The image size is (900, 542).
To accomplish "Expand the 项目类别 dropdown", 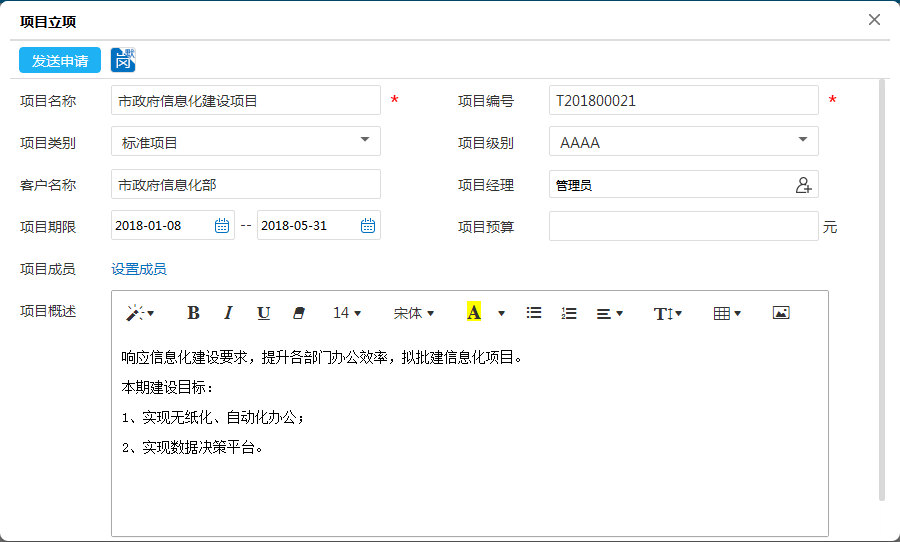I will [365, 141].
